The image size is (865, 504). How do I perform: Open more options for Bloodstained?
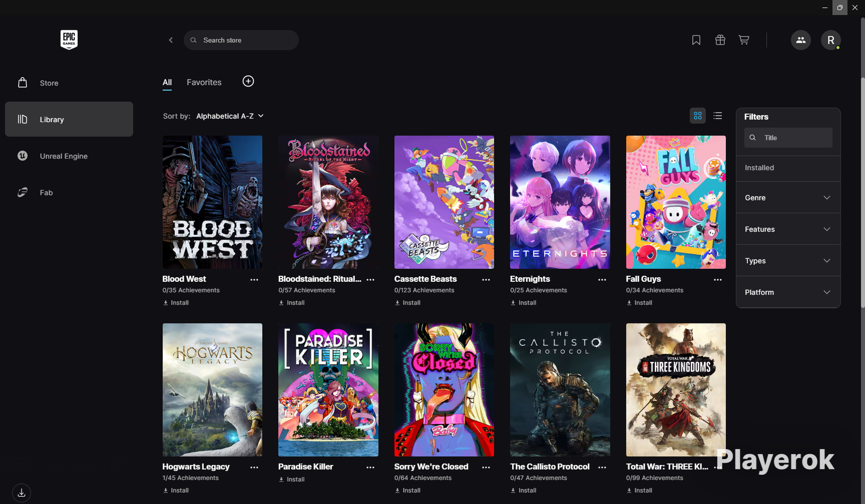(370, 280)
